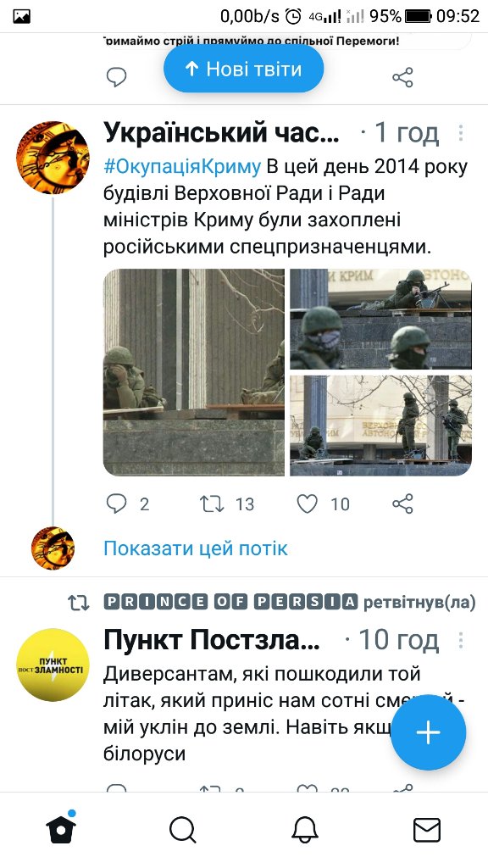Load new tweets via Нові твіти button
Screen dimensions: 488x868
pos(243,70)
